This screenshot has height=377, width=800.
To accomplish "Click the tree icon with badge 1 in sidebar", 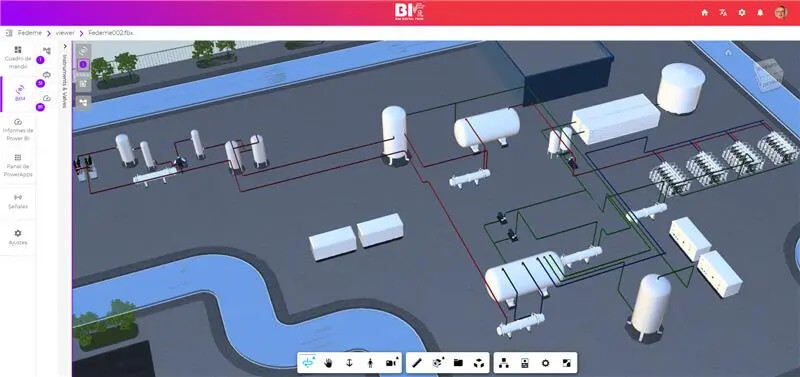I will [46, 51].
